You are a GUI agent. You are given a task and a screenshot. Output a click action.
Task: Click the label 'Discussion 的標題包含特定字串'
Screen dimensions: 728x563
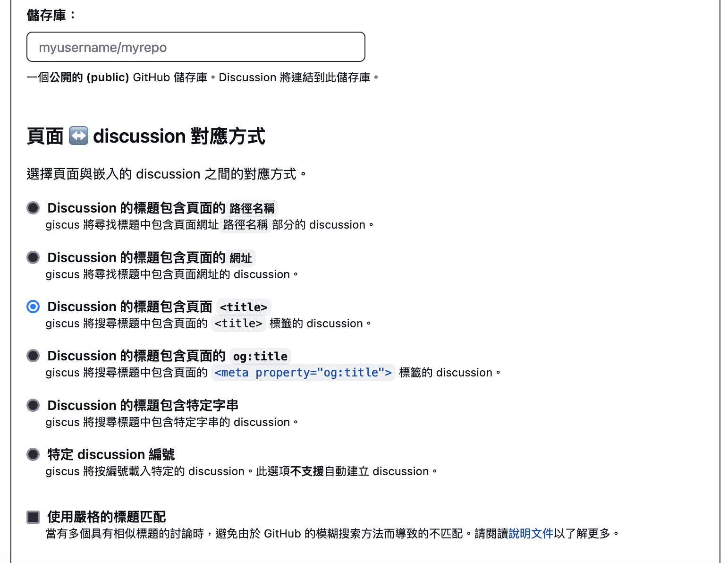tap(143, 405)
